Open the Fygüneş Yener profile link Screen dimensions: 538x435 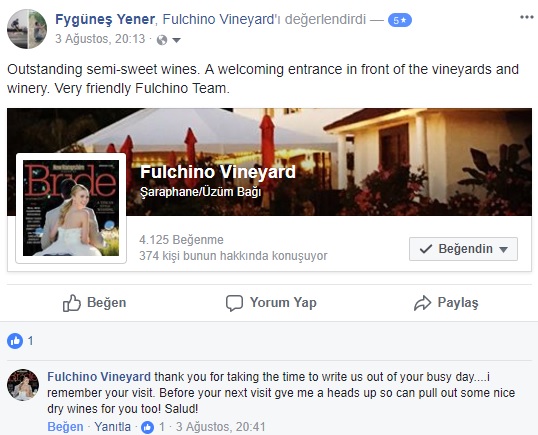pyautogui.click(x=105, y=19)
